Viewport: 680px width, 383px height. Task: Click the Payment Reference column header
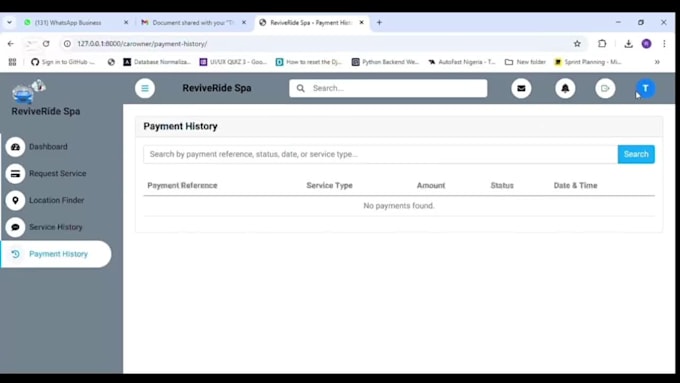[182, 186]
